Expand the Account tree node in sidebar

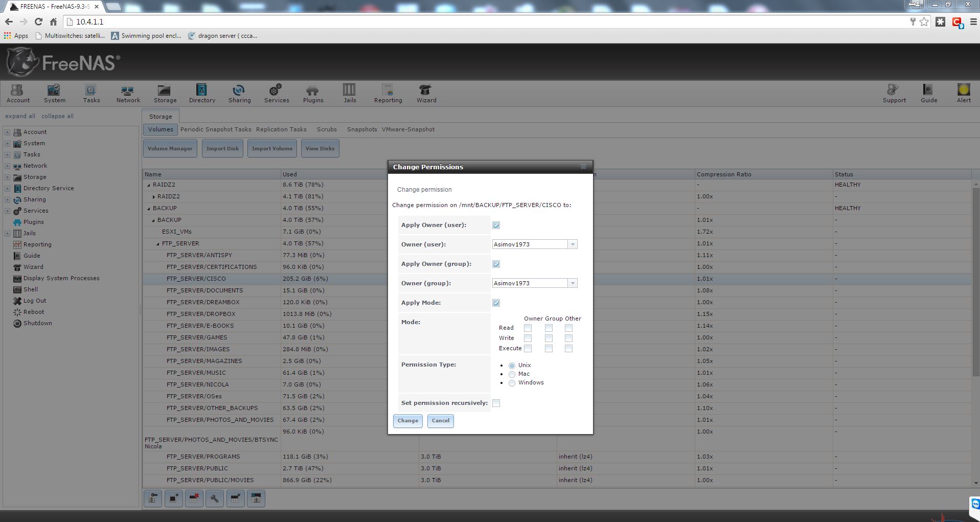click(7, 132)
